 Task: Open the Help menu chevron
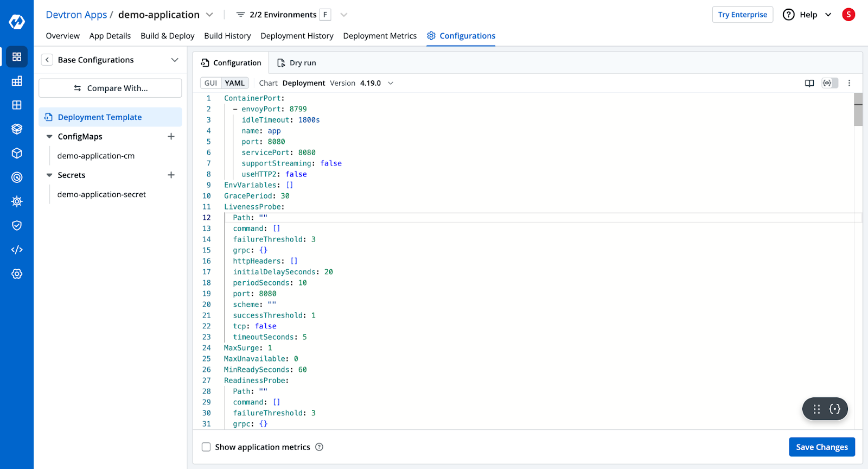pyautogui.click(x=828, y=15)
